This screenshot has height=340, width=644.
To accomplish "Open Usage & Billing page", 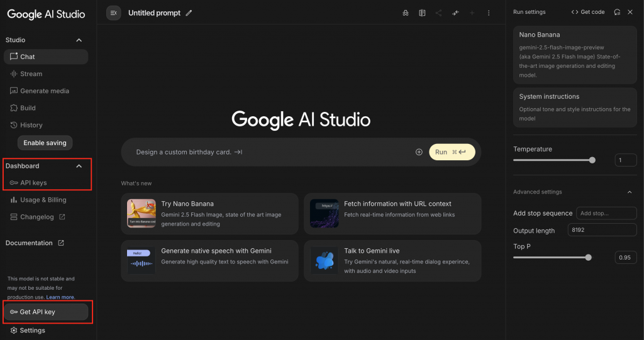I will [x=46, y=200].
